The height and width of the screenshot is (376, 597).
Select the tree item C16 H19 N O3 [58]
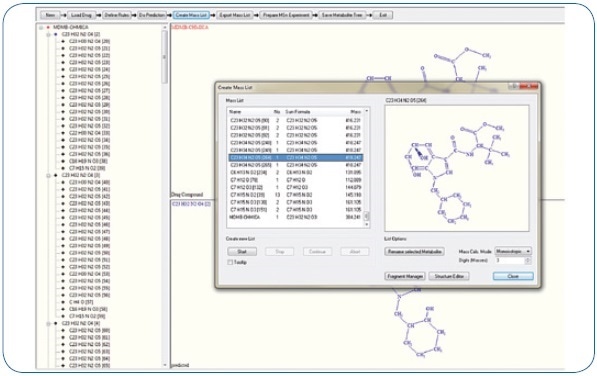(x=88, y=309)
